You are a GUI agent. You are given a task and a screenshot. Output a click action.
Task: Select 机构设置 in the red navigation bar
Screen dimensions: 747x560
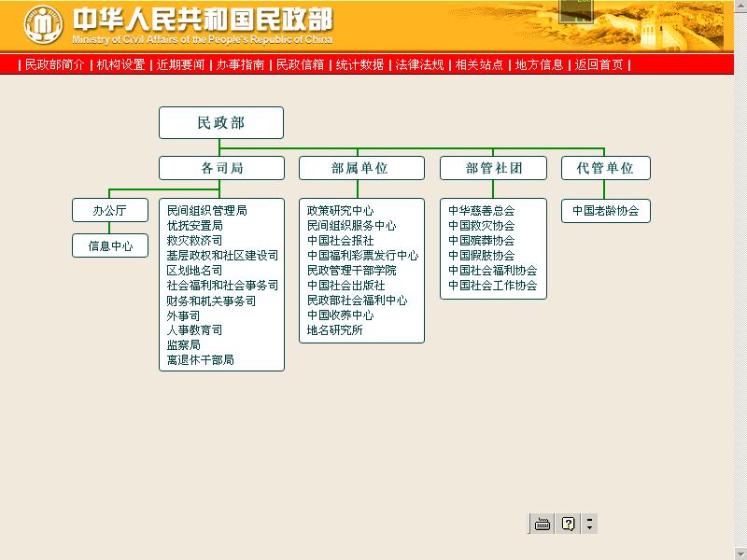coord(120,64)
